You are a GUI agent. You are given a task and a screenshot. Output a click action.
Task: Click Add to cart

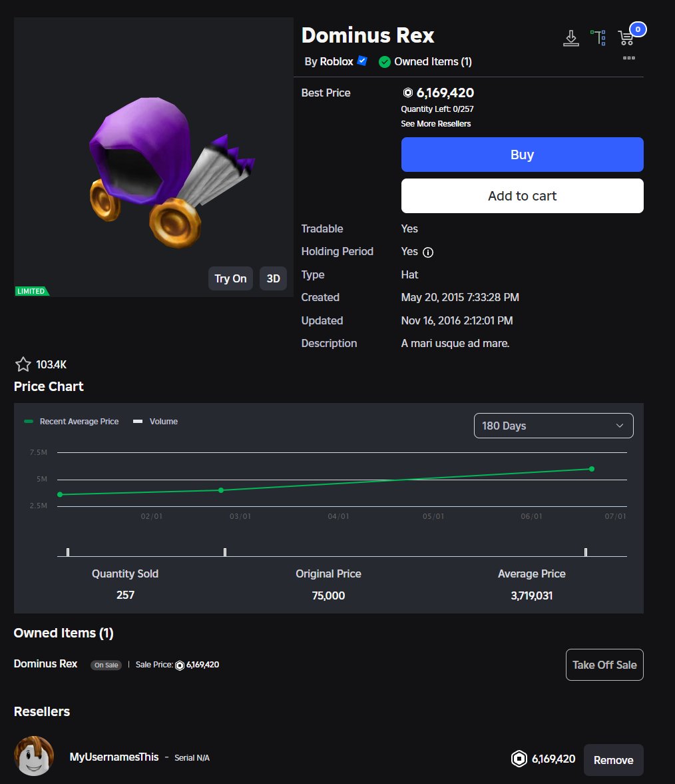click(522, 195)
